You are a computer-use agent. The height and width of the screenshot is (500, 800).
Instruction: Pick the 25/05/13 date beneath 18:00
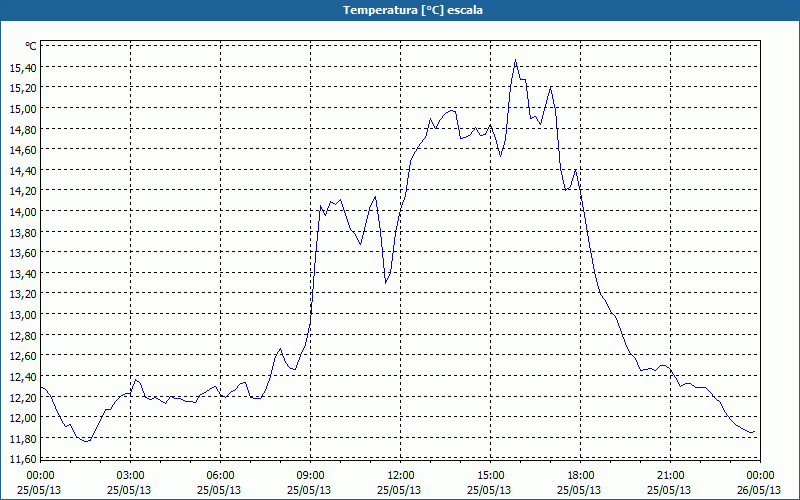click(x=580, y=490)
